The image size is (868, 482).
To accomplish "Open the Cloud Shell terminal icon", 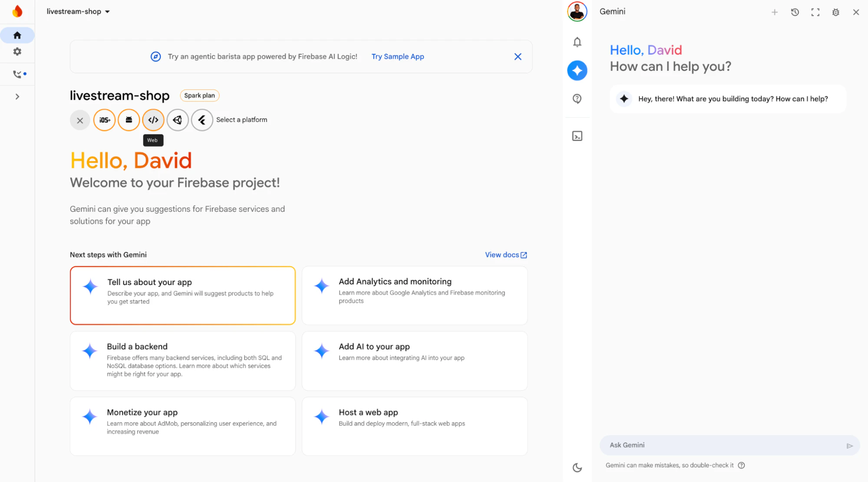I will pos(577,136).
